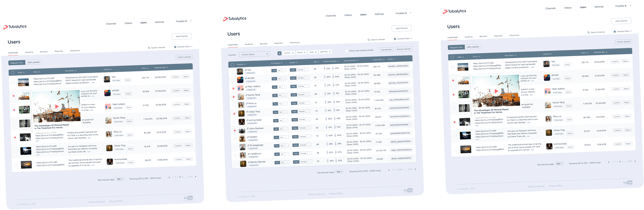Click the Tubalytics logo in the right screen
The height and width of the screenshot is (210, 644).
[454, 11]
